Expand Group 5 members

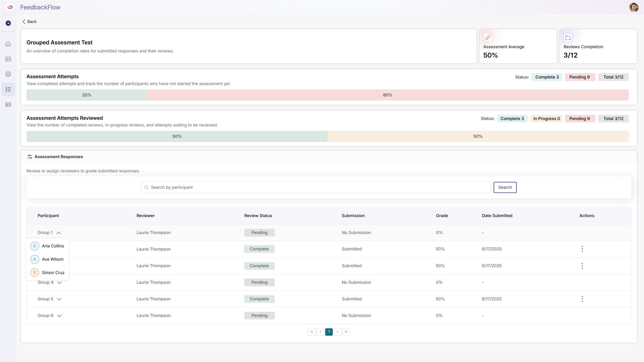tap(59, 299)
